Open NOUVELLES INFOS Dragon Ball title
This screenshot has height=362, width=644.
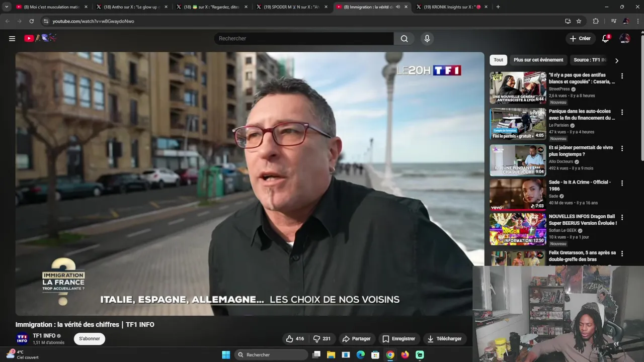[x=583, y=220]
